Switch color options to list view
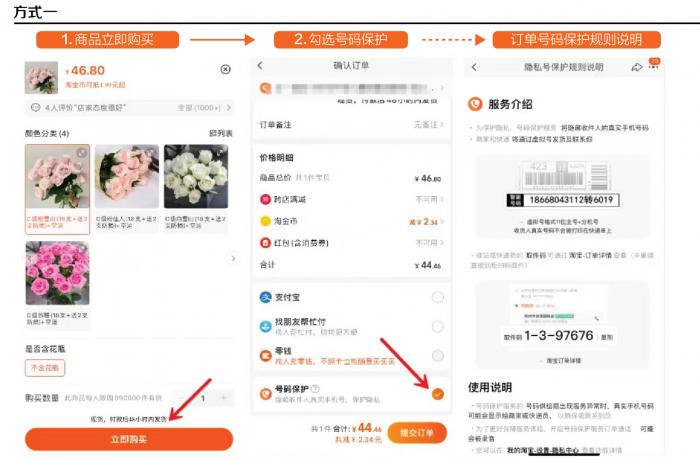Screen dimensions: 700x460 (221, 133)
